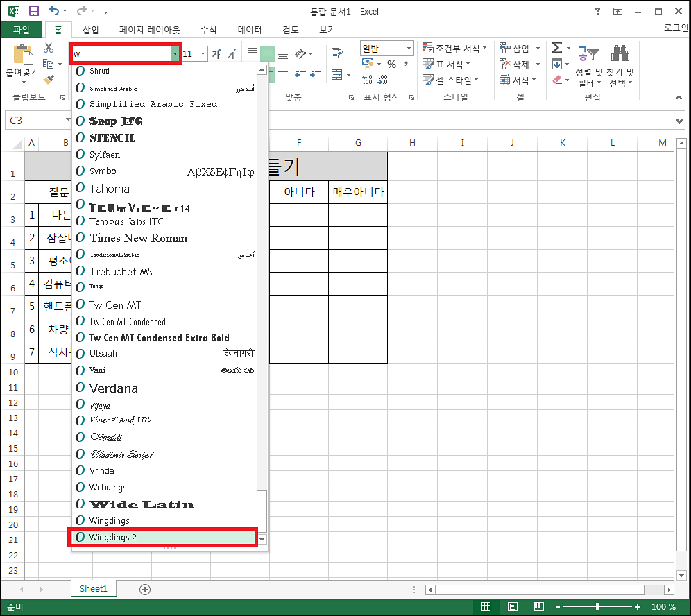Select the Format Painter brush icon
Screen dimensions: 691x616
(49, 80)
